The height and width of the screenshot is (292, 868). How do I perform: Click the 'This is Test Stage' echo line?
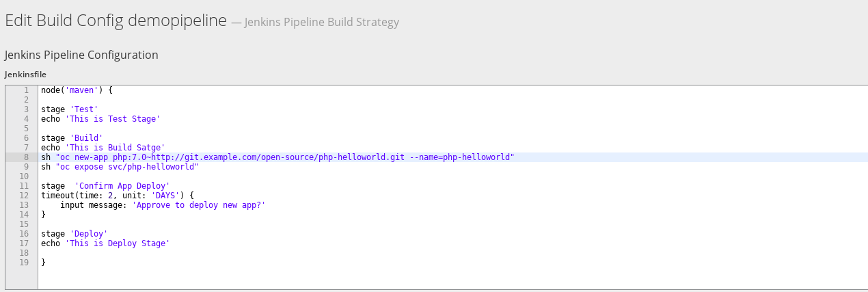pos(100,118)
